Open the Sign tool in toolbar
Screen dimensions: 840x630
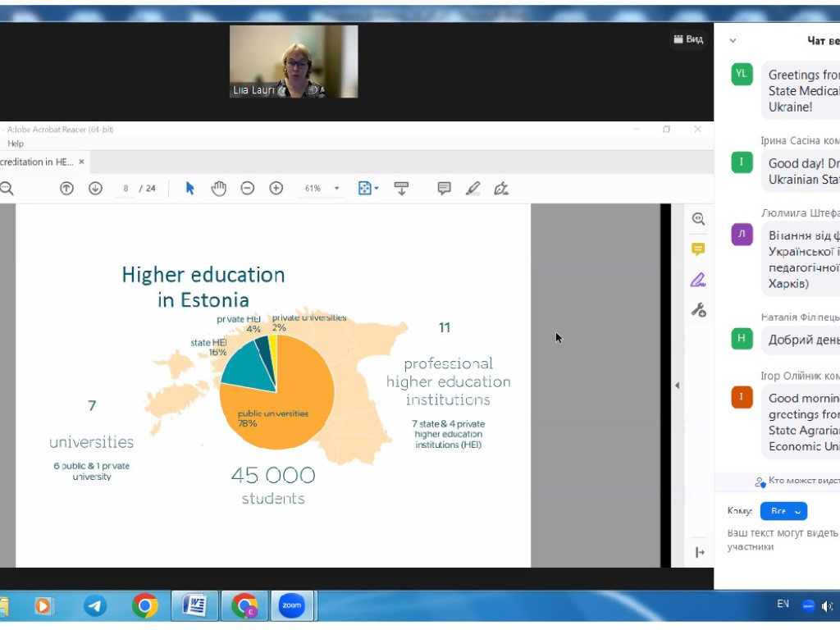(501, 188)
